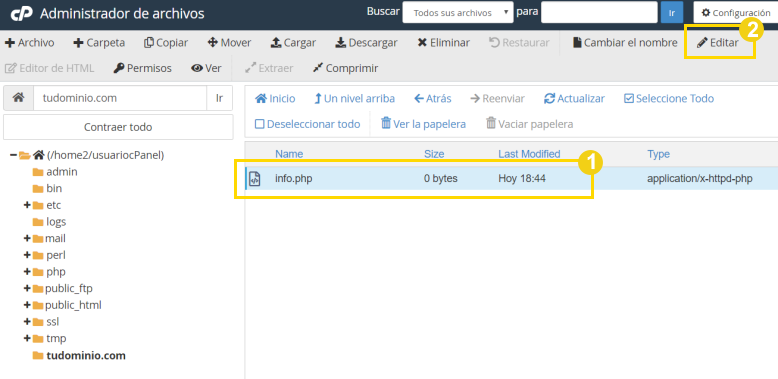Viewport: 778px width, 379px height.
Task: Expand the perl folder
Action: click(27, 255)
